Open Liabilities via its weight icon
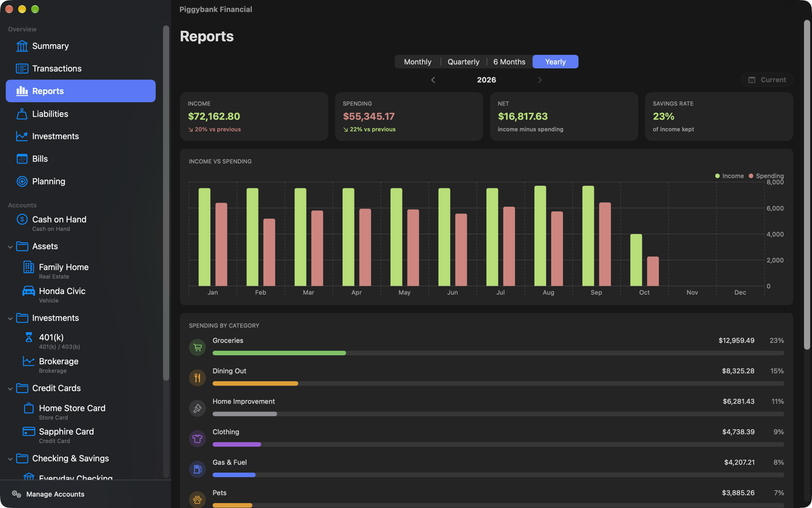The image size is (812, 508). point(22,114)
